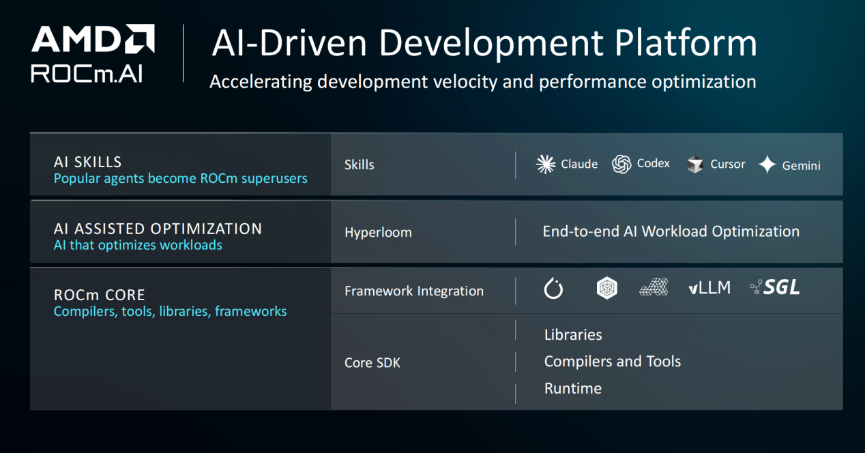This screenshot has height=453, width=865.
Task: Click the Cursor cube icon
Action: (695, 164)
